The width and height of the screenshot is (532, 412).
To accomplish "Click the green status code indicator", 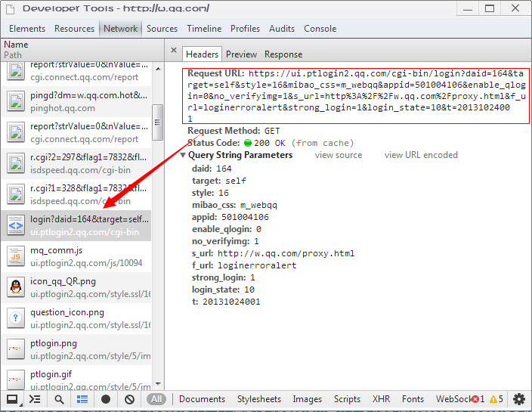I will pos(248,143).
